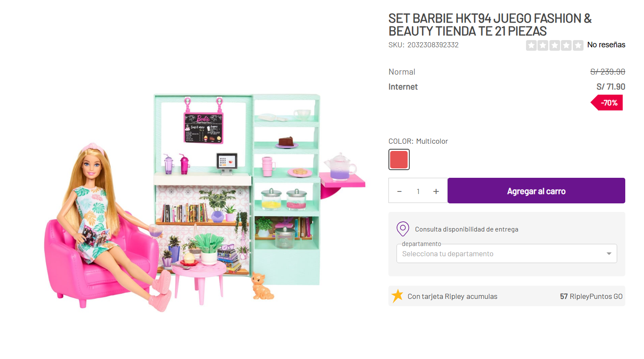
Task: Click the fifth review rating star
Action: click(578, 45)
